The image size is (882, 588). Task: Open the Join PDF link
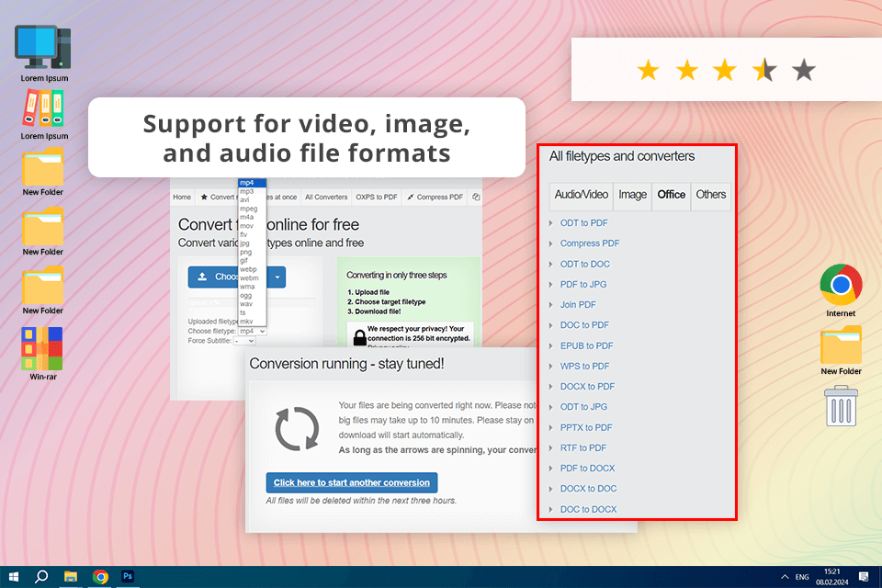point(578,304)
